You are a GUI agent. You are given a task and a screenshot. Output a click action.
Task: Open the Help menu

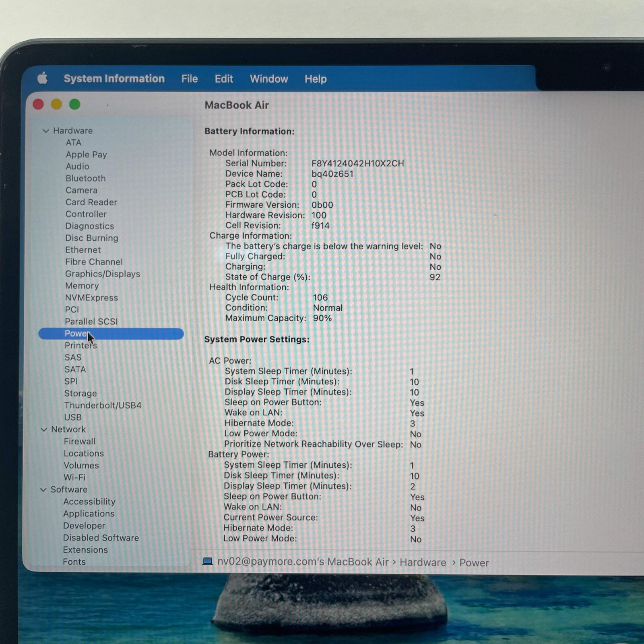click(316, 79)
